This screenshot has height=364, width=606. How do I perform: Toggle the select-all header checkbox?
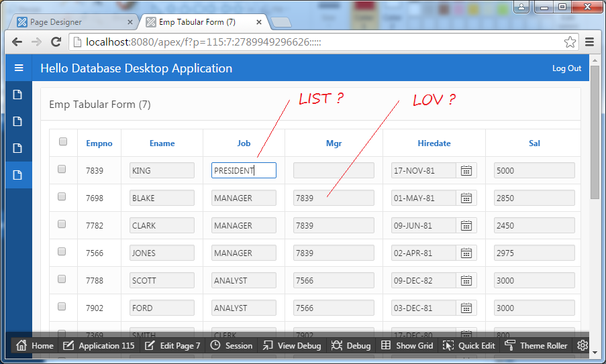click(x=63, y=141)
